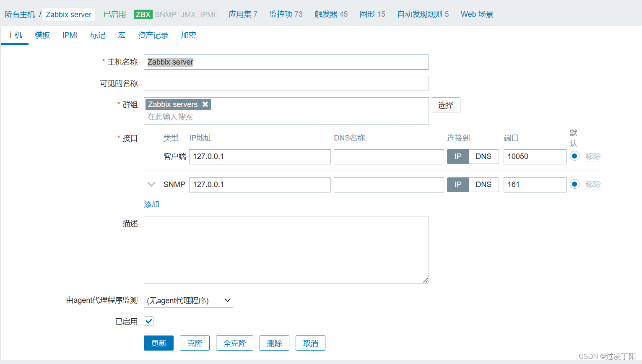This screenshot has width=642, height=364.
Task: Open the 宏 tab
Action: tap(122, 35)
